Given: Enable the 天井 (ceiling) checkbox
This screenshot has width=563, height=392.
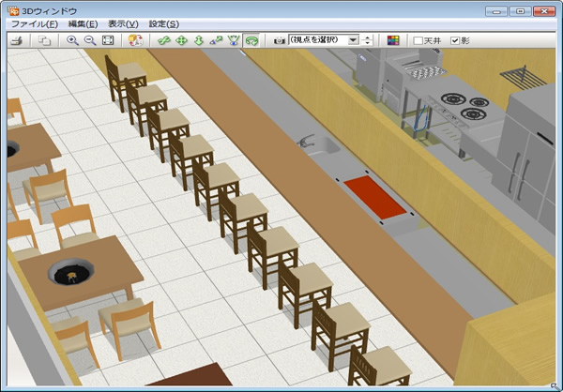Looking at the screenshot, I should (x=418, y=41).
